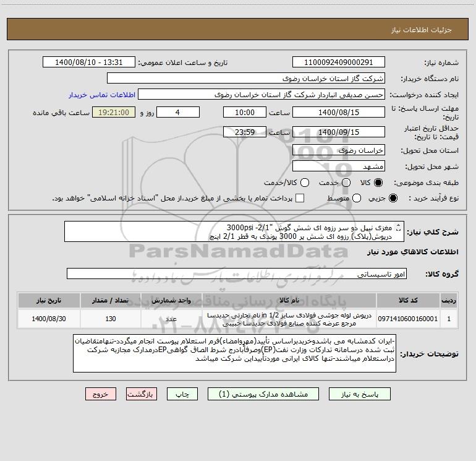This screenshot has height=461, width=476.
Task: Click the delivery city field مشهد
Action: coord(339,166)
